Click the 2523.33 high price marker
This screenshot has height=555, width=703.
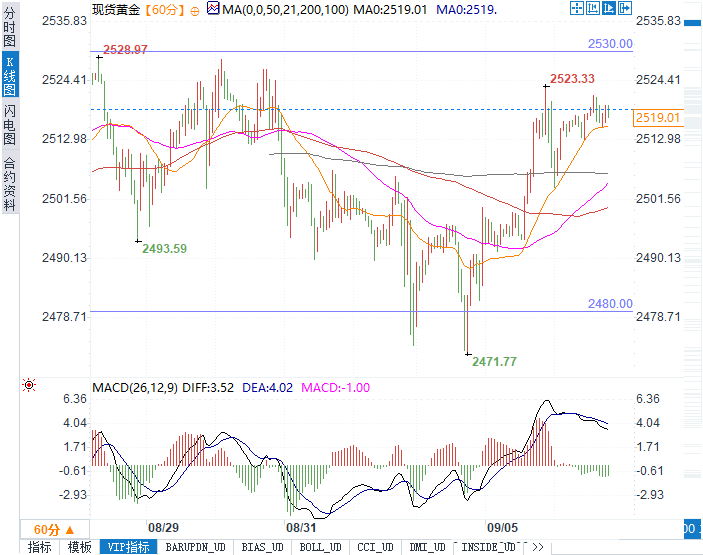pos(573,79)
